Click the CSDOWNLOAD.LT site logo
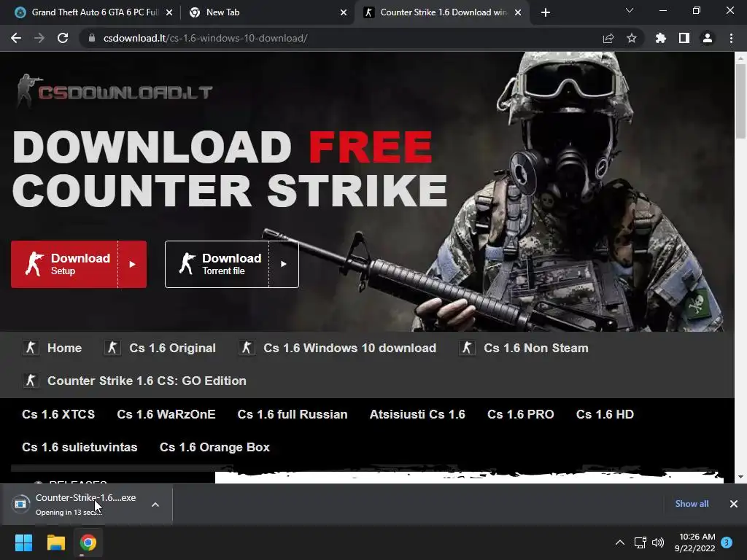 point(115,90)
